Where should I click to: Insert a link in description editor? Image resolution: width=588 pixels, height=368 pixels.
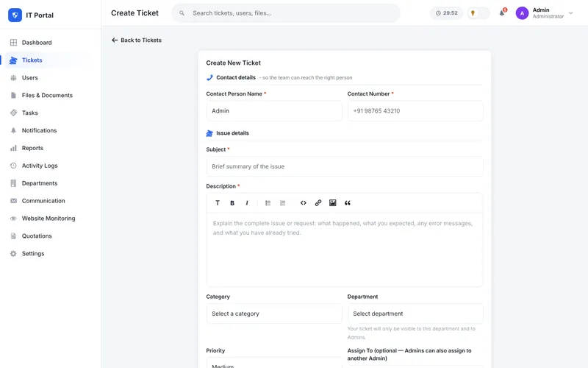click(318, 203)
